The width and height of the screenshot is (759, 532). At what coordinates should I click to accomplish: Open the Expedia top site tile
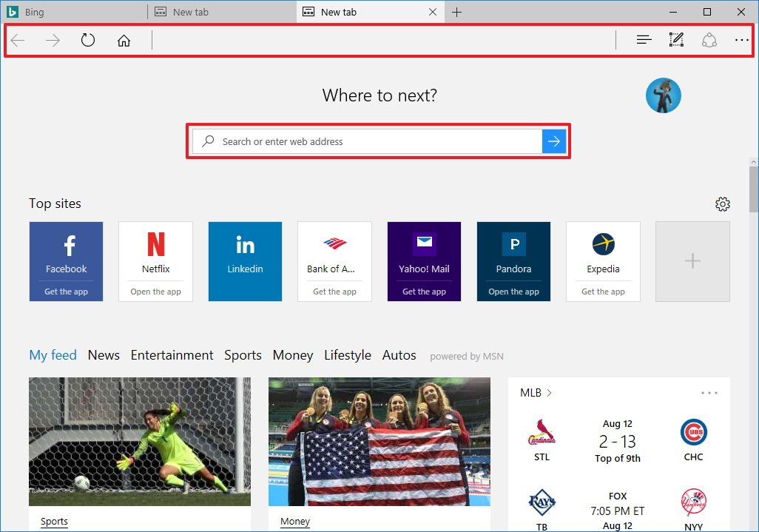603,261
